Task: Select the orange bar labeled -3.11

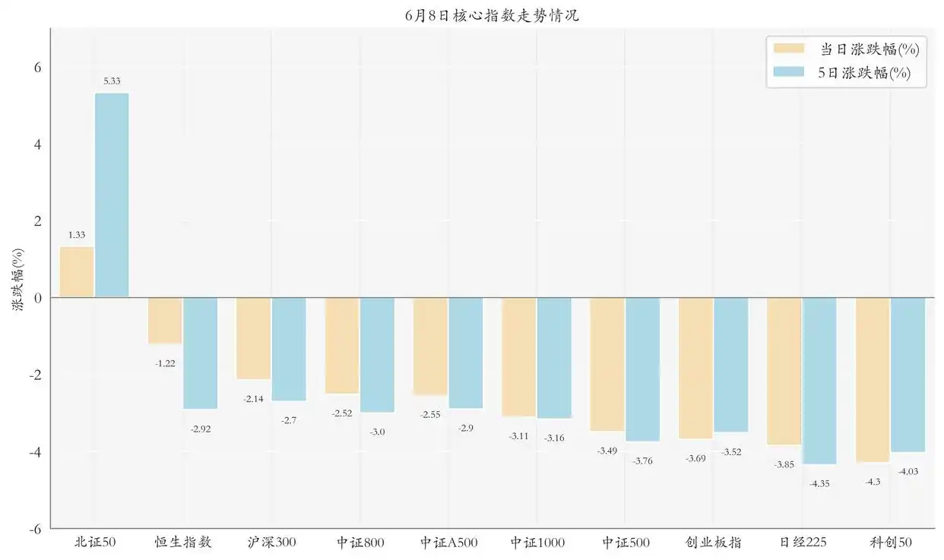Action: tap(518, 357)
